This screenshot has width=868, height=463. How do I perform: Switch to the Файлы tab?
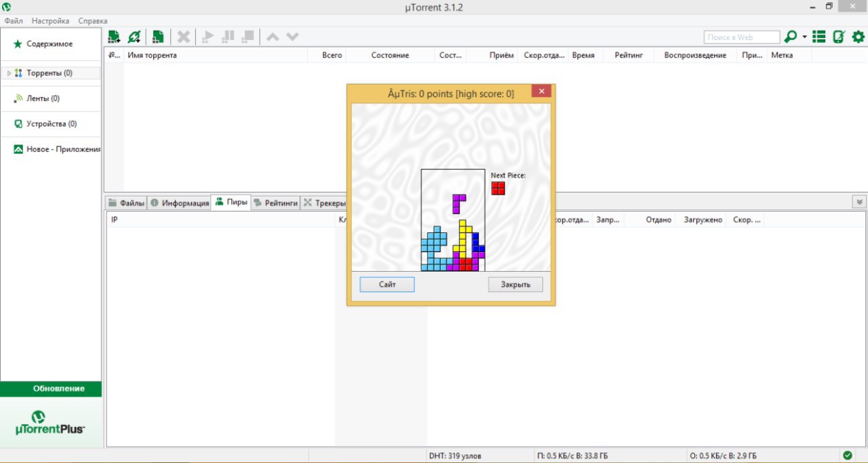pyautogui.click(x=126, y=203)
